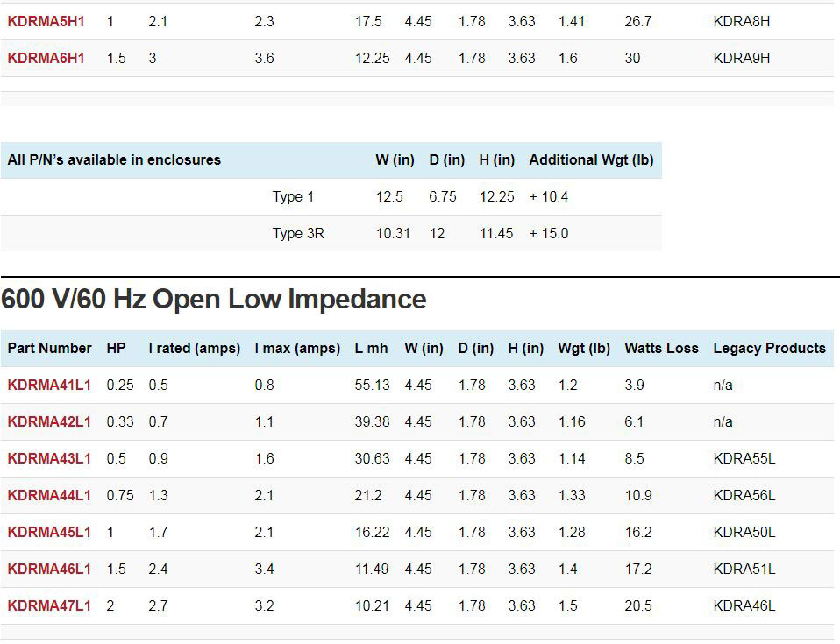
Task: Click watts loss value '8.5'
Action: point(634,459)
